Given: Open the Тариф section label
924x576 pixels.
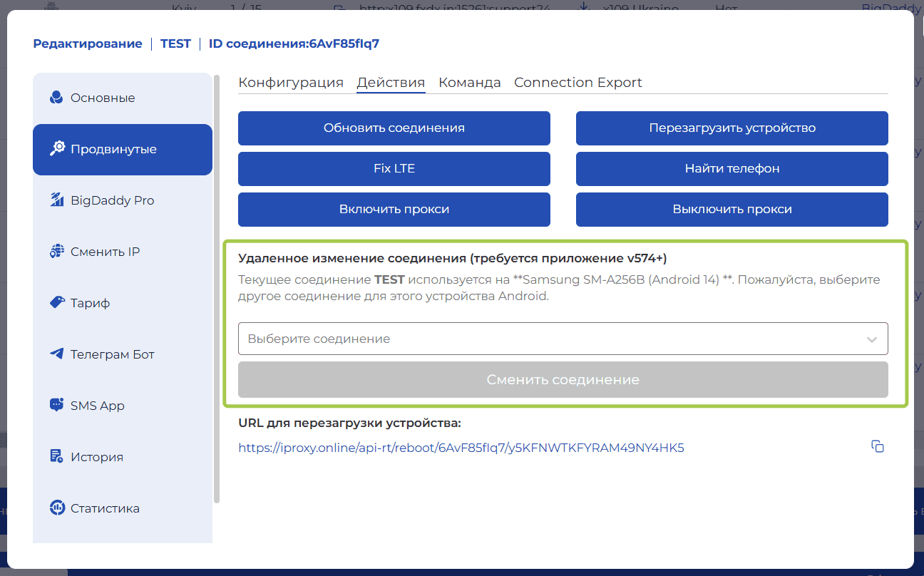Looking at the screenshot, I should click(91, 303).
